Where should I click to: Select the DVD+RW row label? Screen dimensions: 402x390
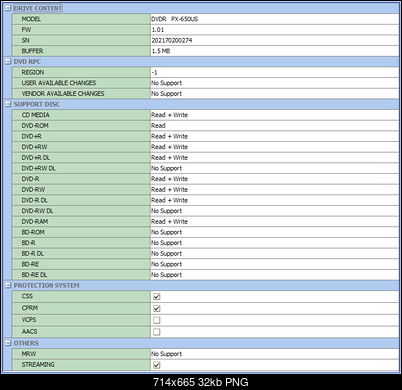pyautogui.click(x=34, y=147)
